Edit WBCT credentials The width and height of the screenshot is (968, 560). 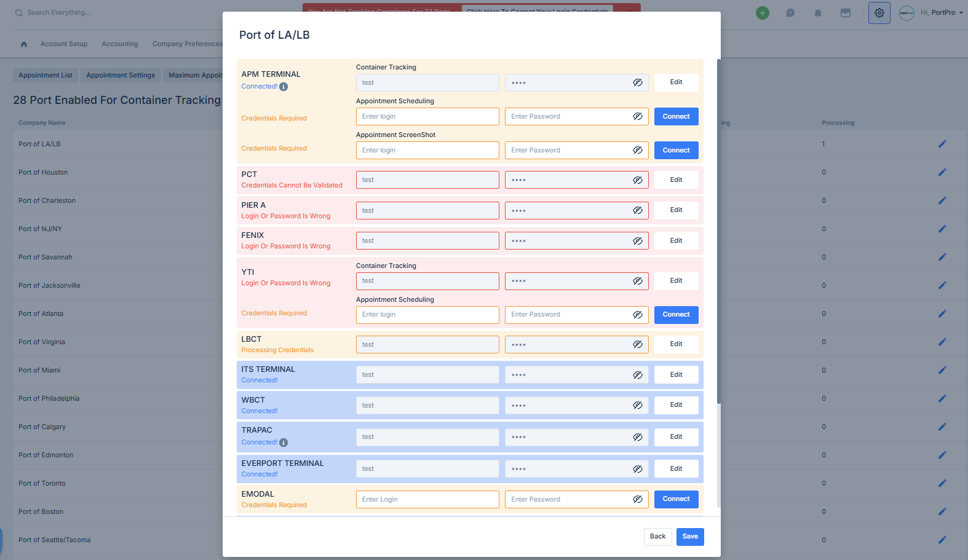tap(676, 405)
